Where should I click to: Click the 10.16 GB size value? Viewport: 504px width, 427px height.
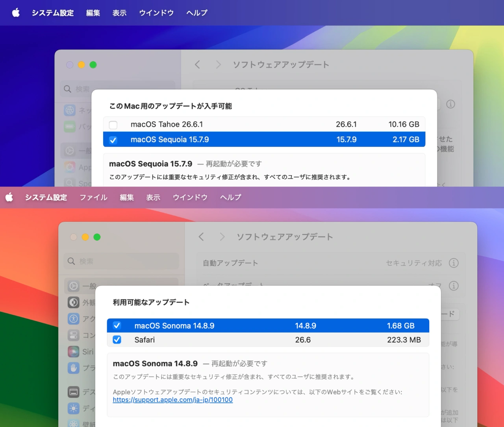[x=404, y=124]
